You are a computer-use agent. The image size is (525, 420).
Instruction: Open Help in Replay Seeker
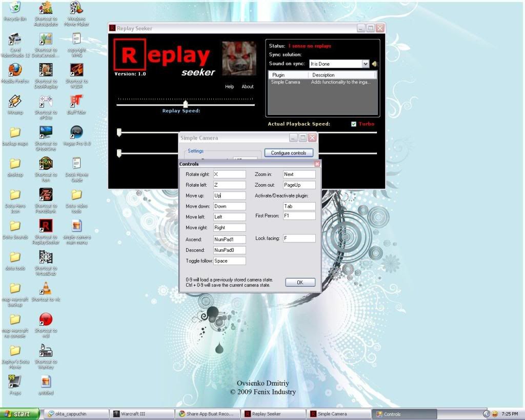point(229,87)
